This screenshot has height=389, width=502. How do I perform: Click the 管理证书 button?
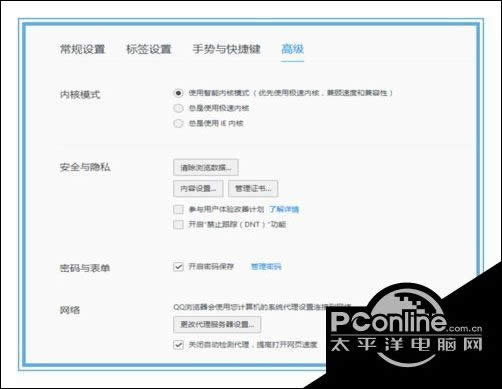pyautogui.click(x=253, y=189)
